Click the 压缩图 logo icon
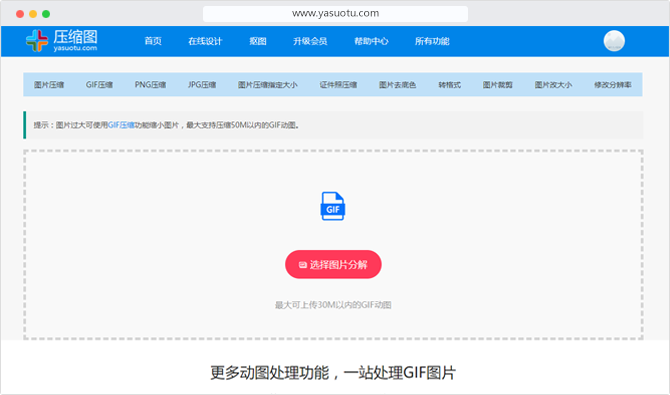The width and height of the screenshot is (670, 395). (x=37, y=41)
